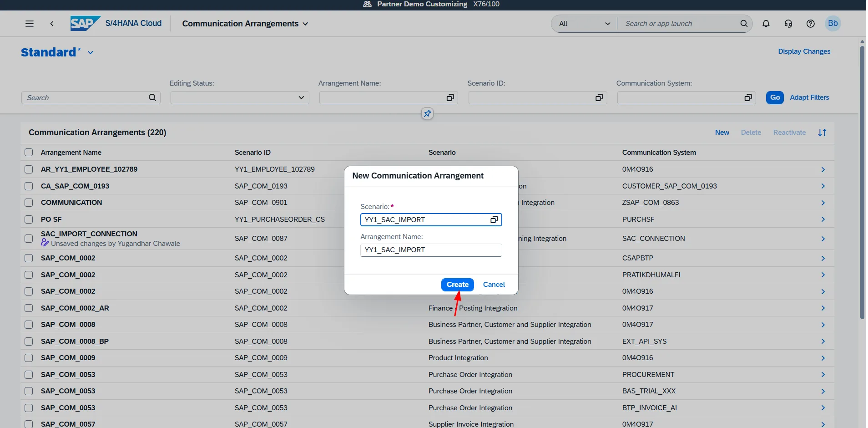Open Adapt Filters

(810, 97)
